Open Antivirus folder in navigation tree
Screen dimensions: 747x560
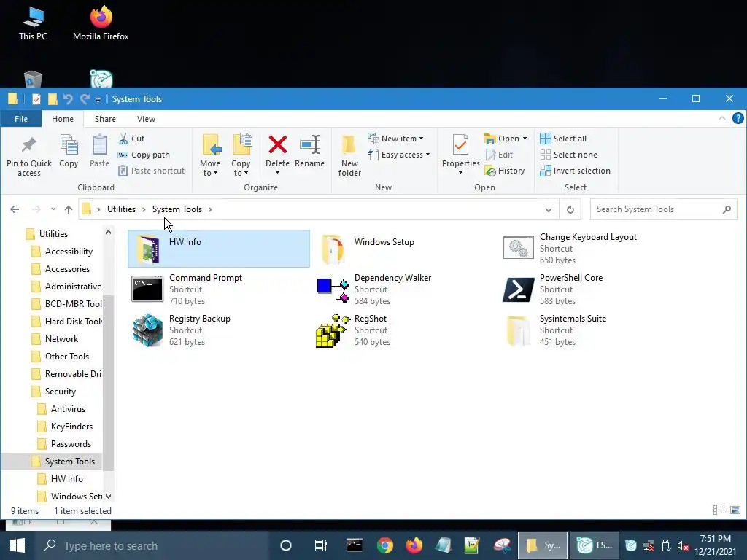68,409
